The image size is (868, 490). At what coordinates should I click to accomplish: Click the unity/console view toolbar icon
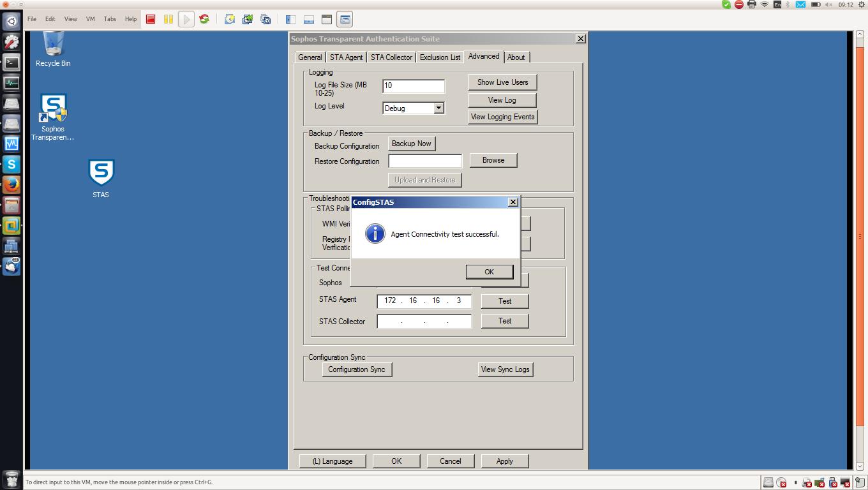(345, 19)
